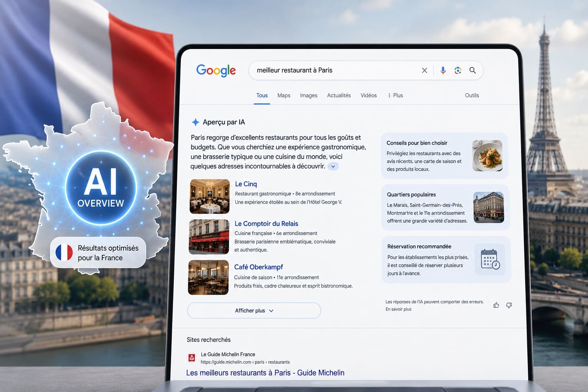Open the En savoir plus link
588x392 pixels.
pos(399,309)
